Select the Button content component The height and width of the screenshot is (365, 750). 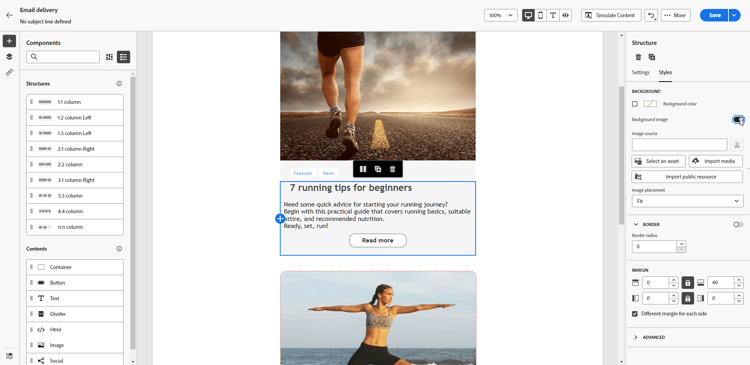click(75, 283)
